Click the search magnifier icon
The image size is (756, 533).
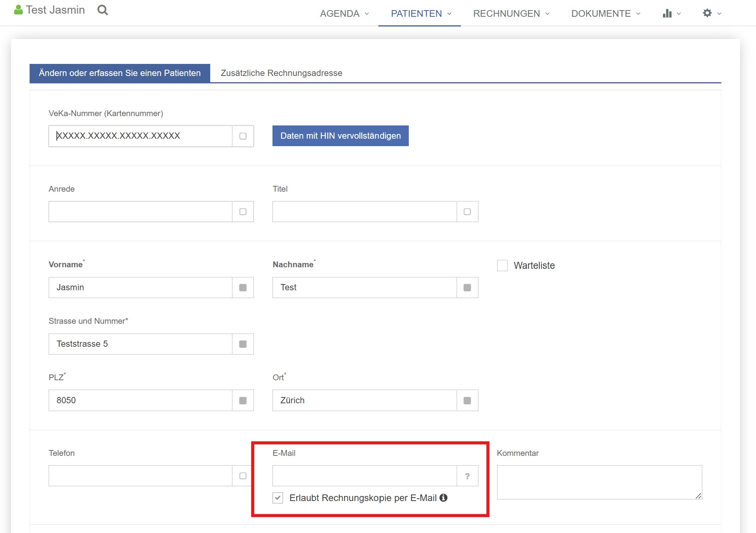point(102,10)
